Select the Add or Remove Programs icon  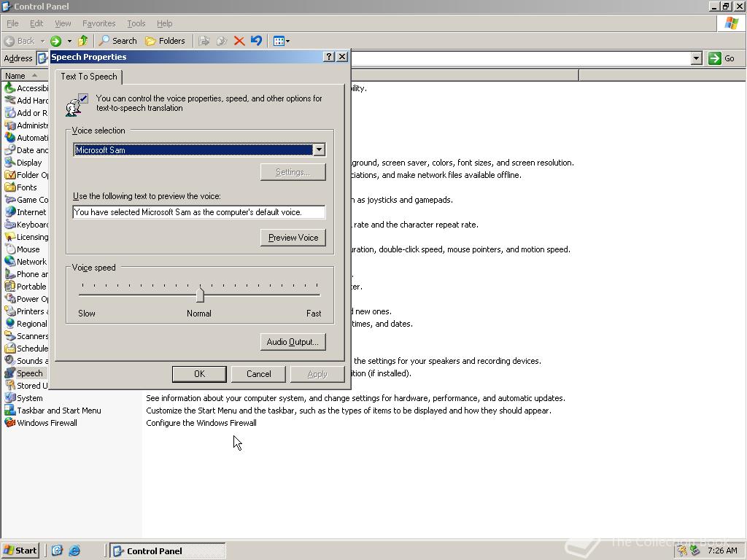point(9,113)
